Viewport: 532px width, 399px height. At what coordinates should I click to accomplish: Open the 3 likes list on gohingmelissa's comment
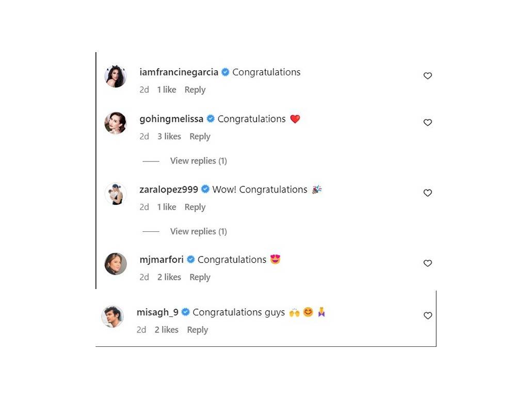pyautogui.click(x=169, y=136)
